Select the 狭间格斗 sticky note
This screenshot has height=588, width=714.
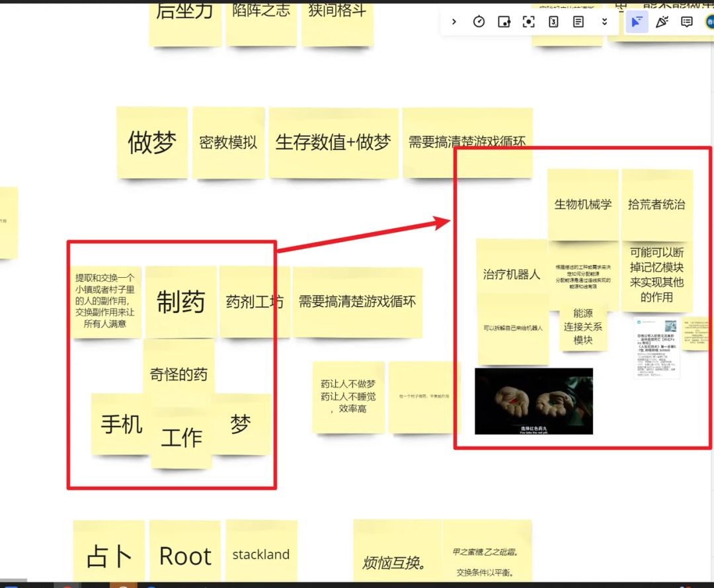click(337, 24)
